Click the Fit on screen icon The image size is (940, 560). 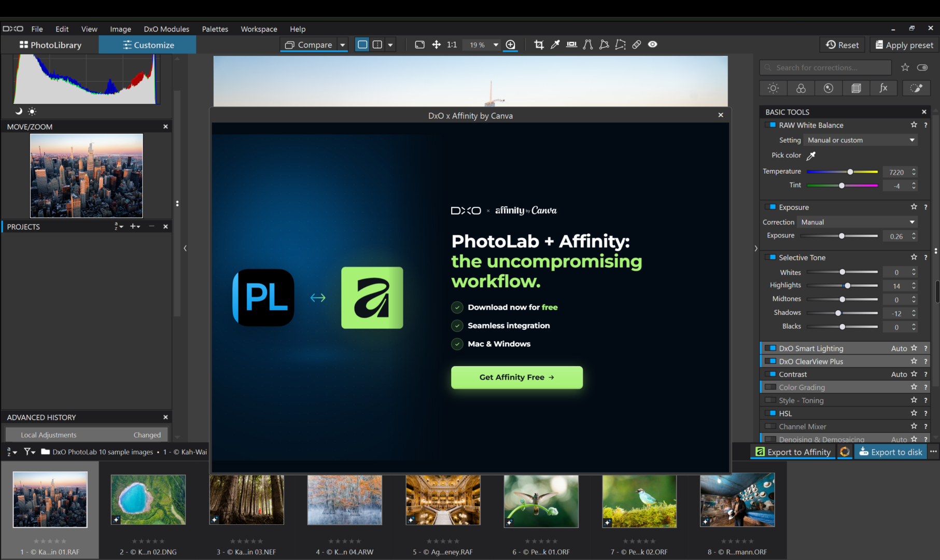point(420,45)
